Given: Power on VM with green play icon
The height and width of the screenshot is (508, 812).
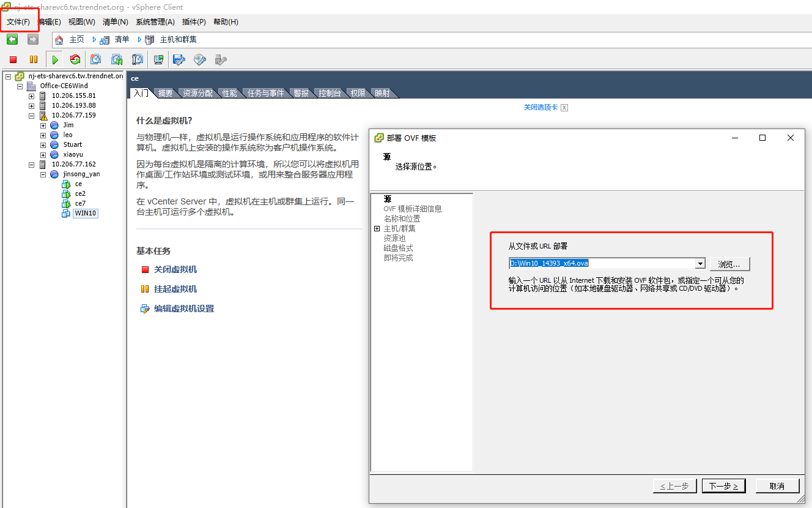Looking at the screenshot, I should (x=55, y=59).
